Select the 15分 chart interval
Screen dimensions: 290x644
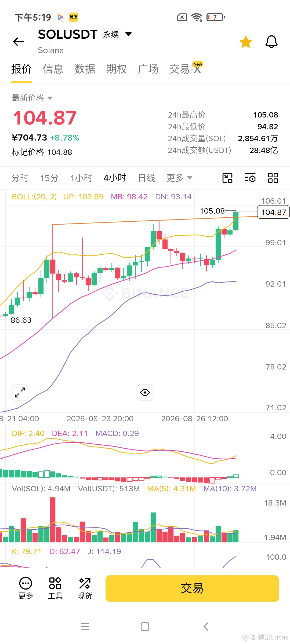49,178
